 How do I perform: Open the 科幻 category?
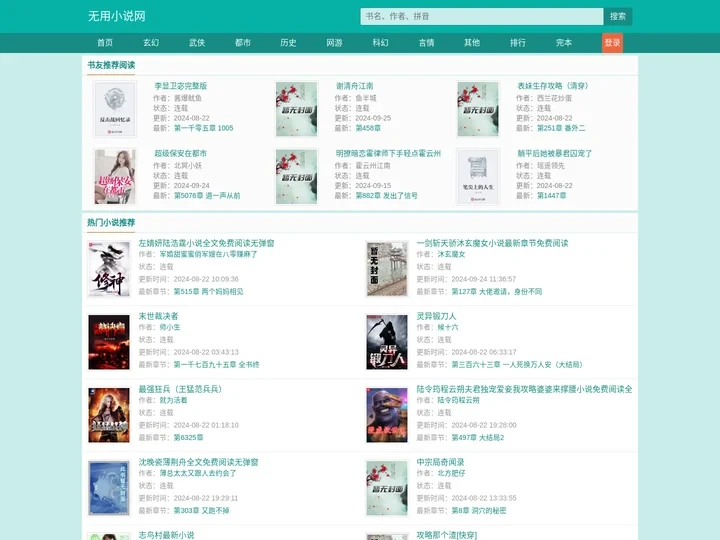(380, 43)
